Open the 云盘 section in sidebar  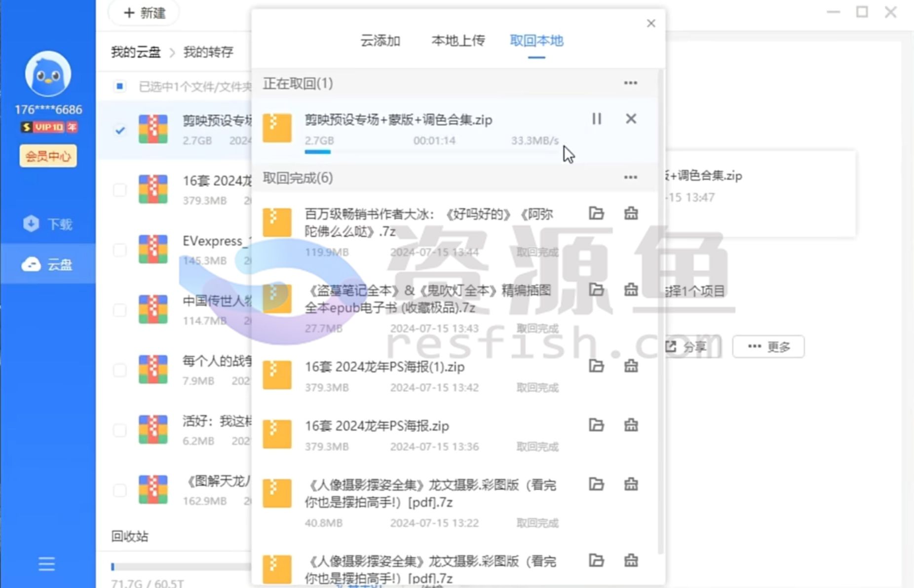click(x=48, y=264)
